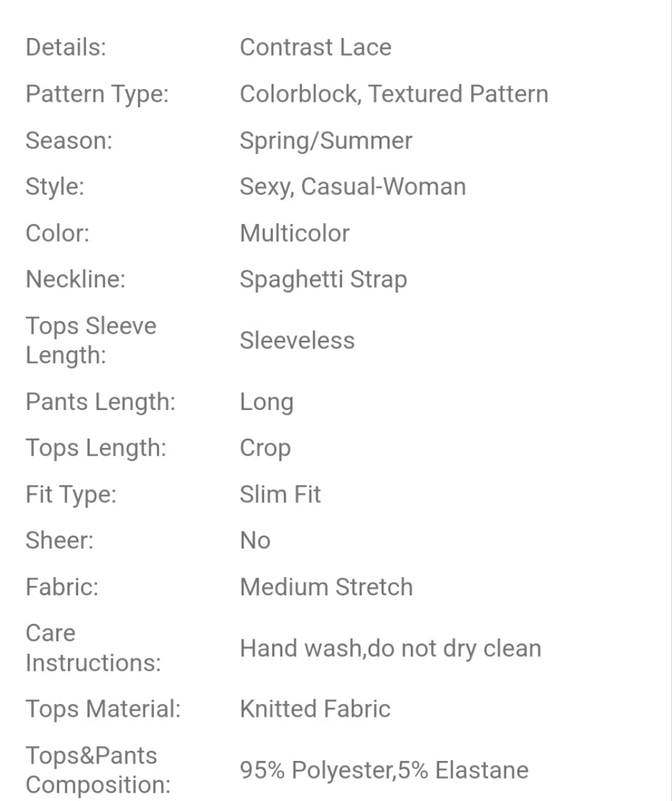The image size is (672, 801).
Task: Tap the 'Spring/Summer' season value
Action: point(326,141)
